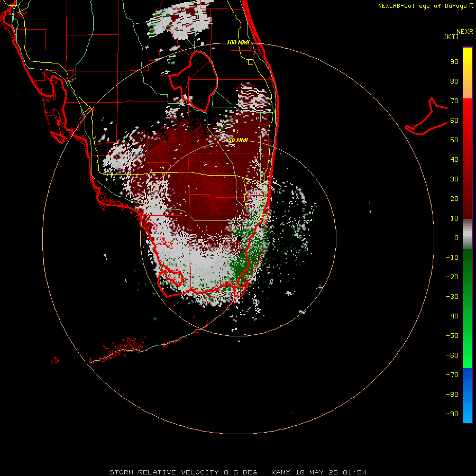The height and width of the screenshot is (476, 476).
Task: Click the -10 value on velocity scale
Action: 452,258
